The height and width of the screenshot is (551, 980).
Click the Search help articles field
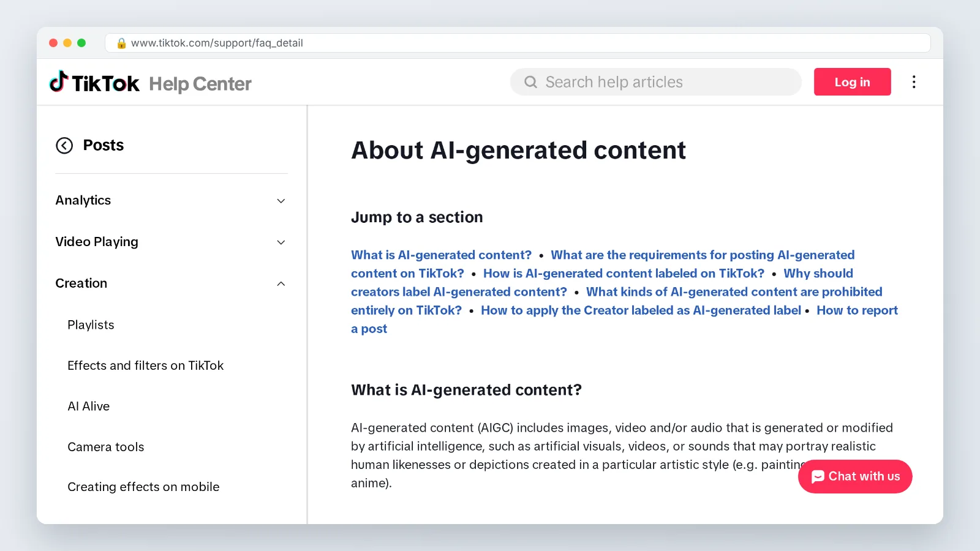pyautogui.click(x=655, y=82)
